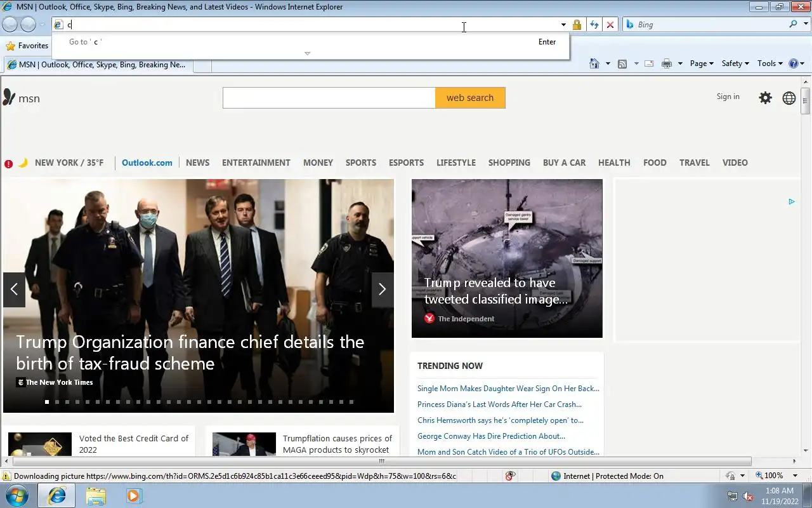Screen dimensions: 812x508
Task: Click the red weather alert icon
Action: click(x=9, y=163)
